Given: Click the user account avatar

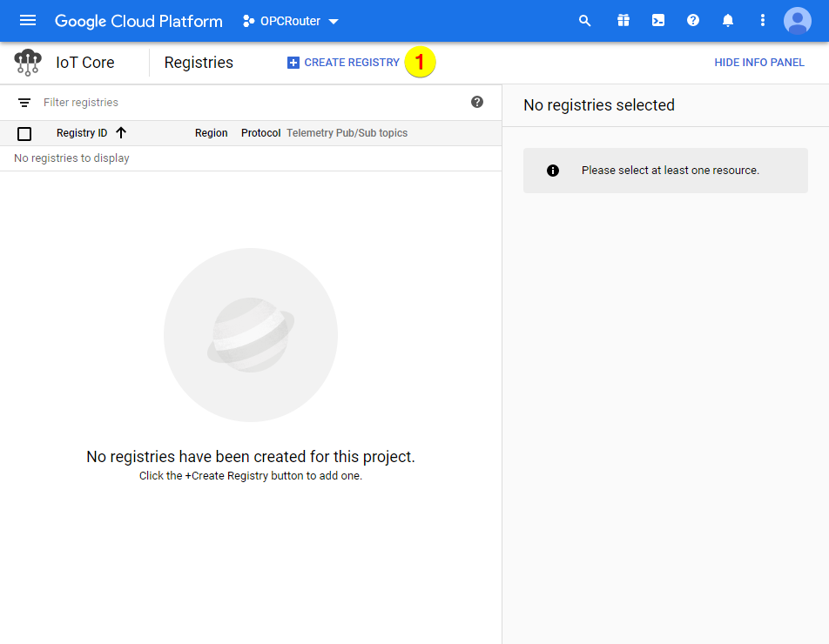Looking at the screenshot, I should [x=797, y=21].
